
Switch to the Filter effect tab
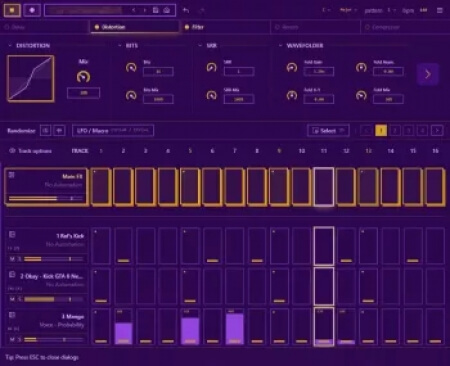coord(225,27)
